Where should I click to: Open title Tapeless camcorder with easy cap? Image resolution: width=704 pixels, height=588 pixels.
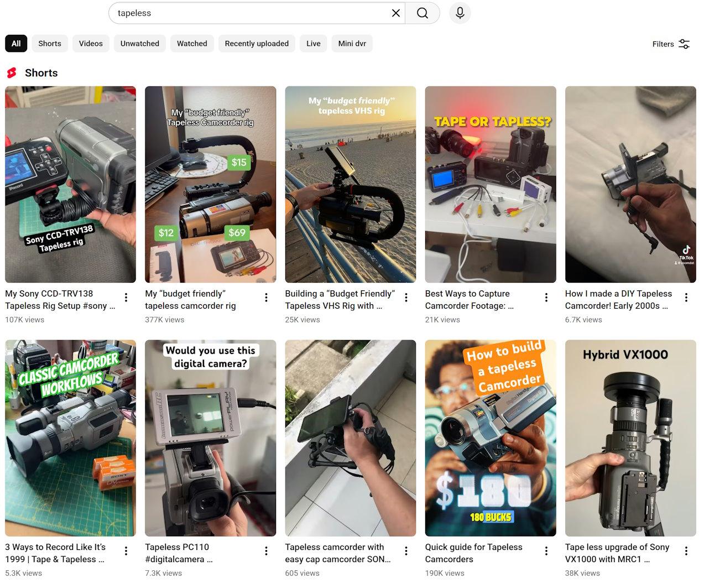click(338, 553)
